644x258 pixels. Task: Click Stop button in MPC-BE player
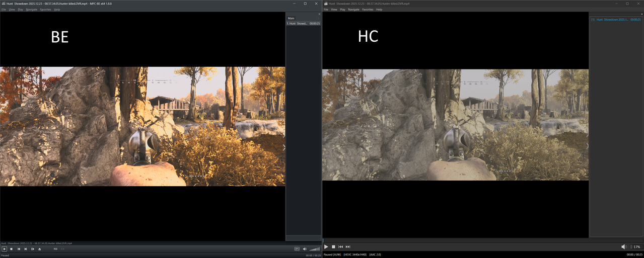click(12, 249)
